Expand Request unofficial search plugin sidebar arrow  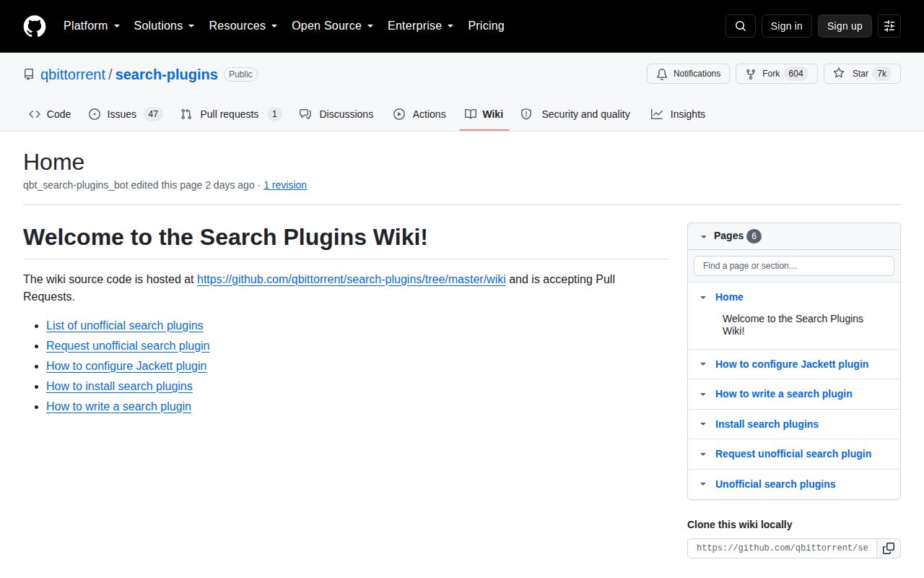(703, 454)
